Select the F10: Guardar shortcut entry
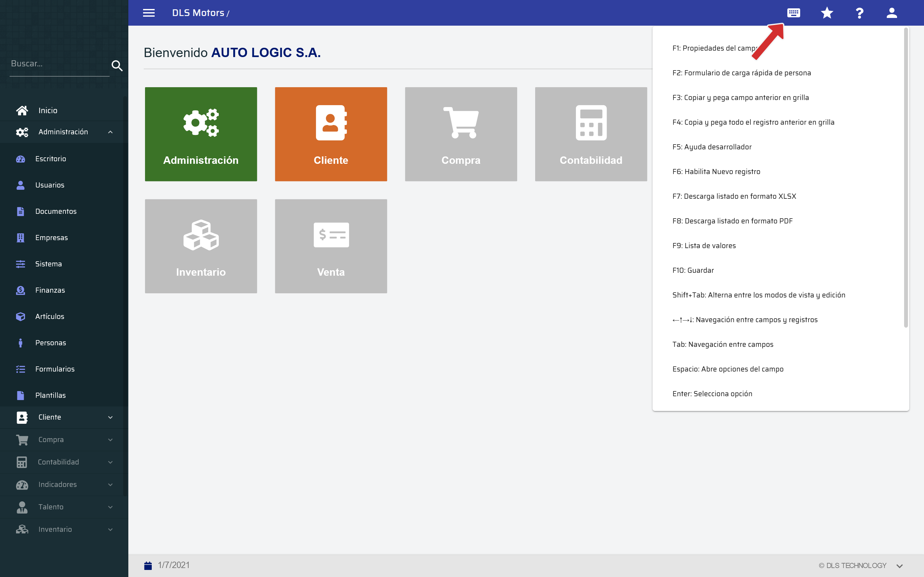Viewport: 924px width, 577px height. 693,270
